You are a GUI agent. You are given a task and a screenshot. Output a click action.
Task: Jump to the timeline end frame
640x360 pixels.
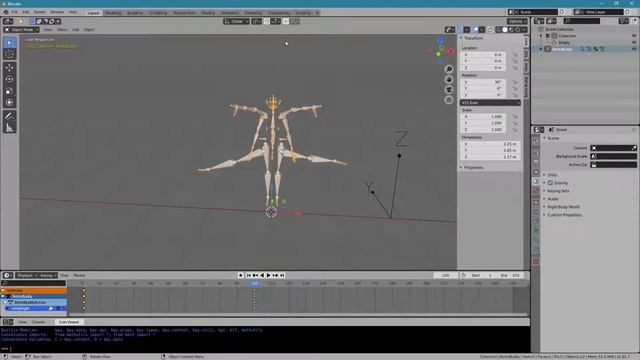click(282, 276)
